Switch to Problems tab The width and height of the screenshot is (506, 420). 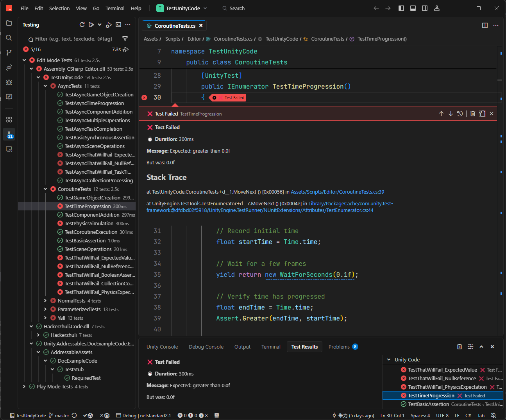[343, 347]
